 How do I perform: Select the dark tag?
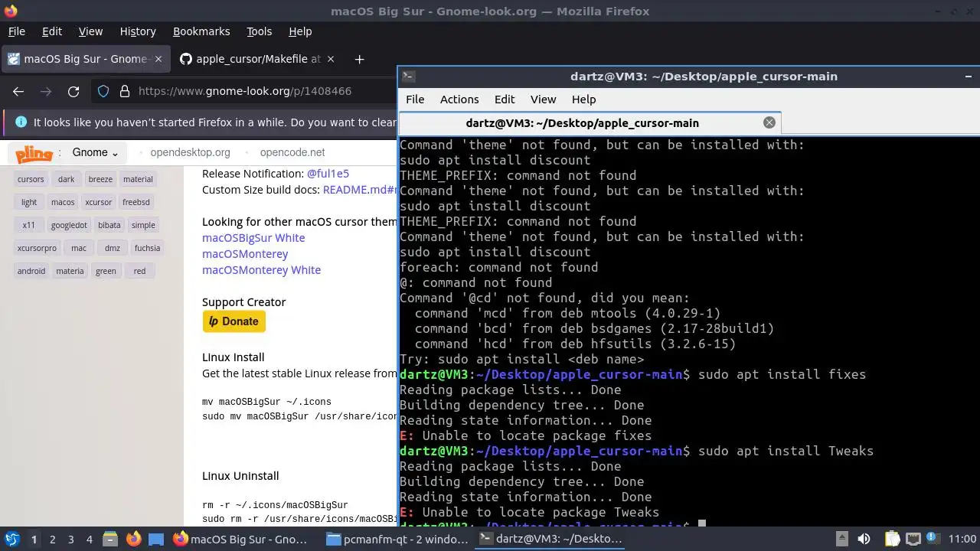coord(67,179)
